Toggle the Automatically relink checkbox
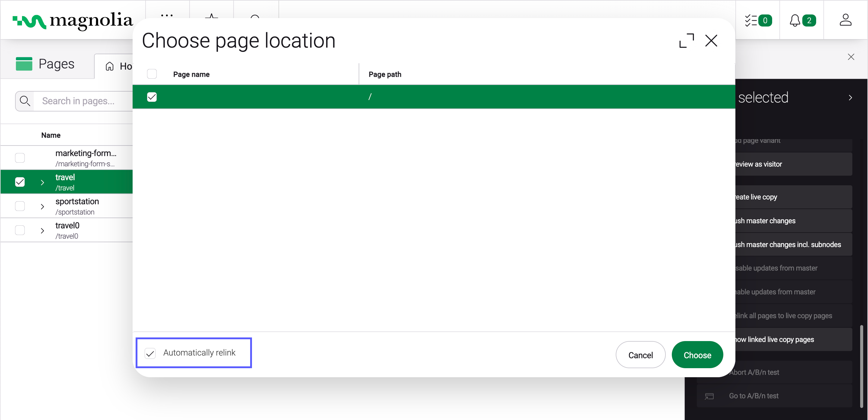 click(x=150, y=353)
